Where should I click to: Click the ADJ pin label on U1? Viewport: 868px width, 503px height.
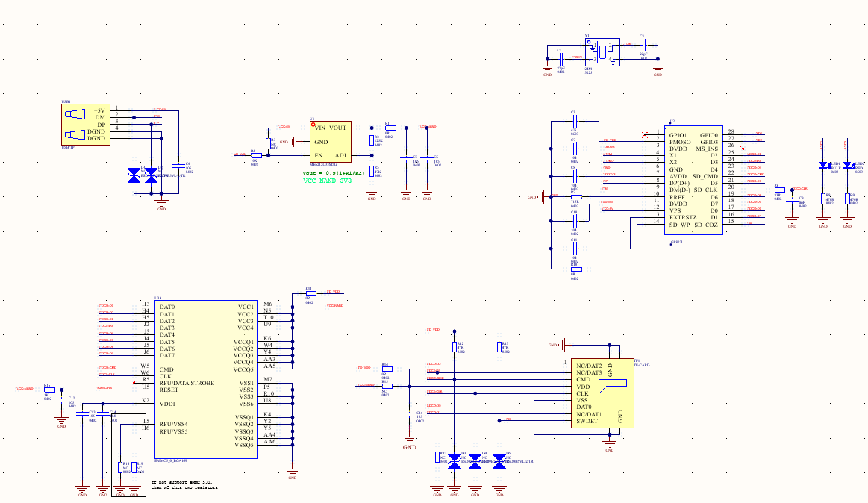point(340,155)
